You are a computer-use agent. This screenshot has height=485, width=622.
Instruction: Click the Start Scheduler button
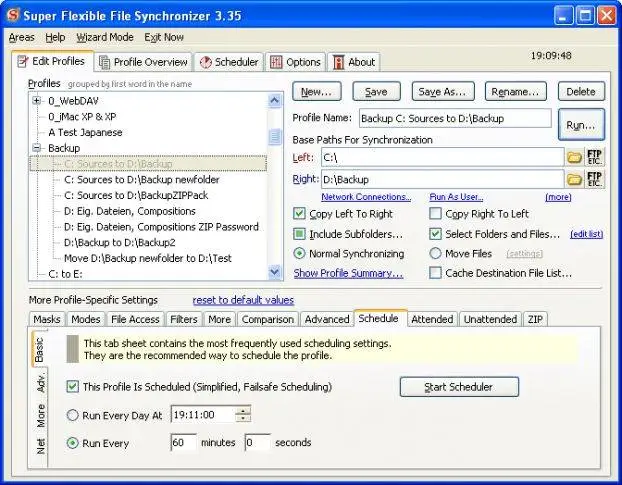click(459, 387)
